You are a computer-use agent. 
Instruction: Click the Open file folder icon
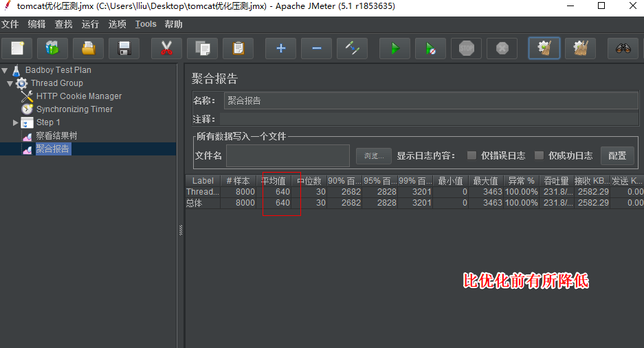(88, 48)
